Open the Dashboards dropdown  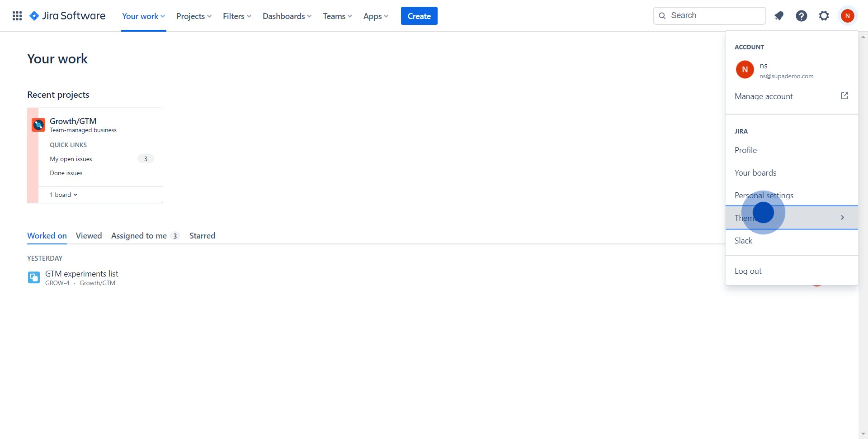(287, 16)
